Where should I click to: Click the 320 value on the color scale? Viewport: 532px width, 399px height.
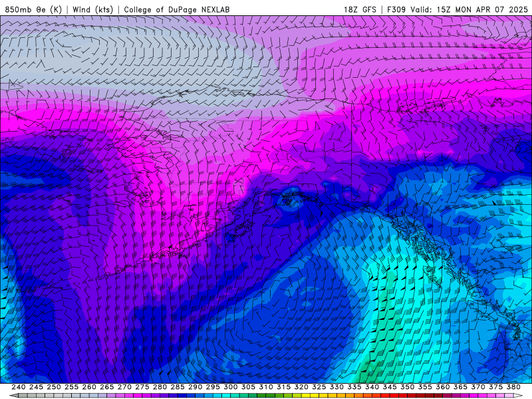pos(301,387)
